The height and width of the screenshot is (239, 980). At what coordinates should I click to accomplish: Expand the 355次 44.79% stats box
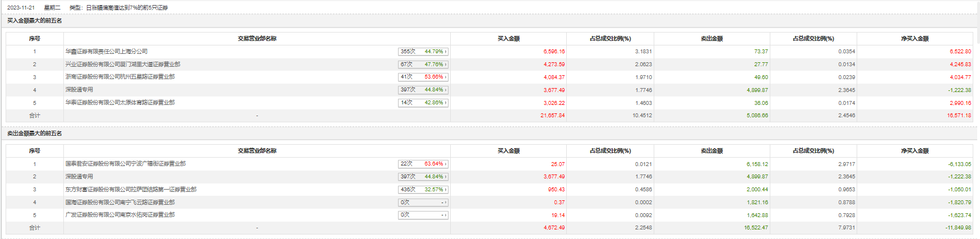(423, 52)
